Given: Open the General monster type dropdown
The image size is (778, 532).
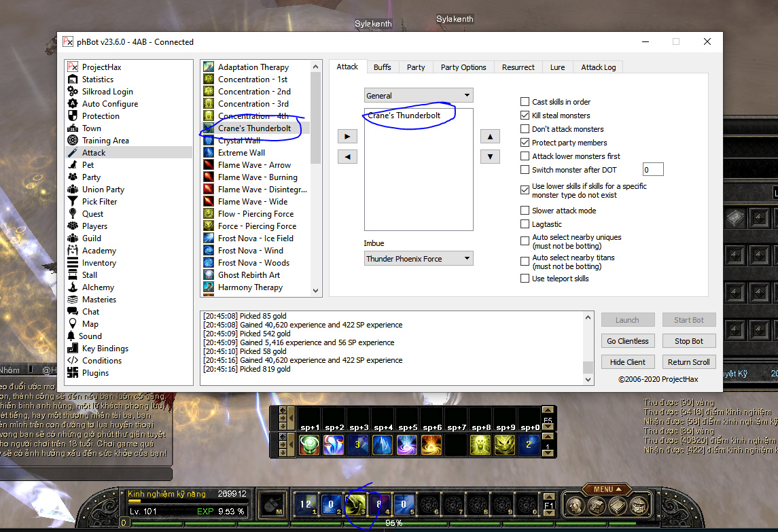Looking at the screenshot, I should tap(419, 96).
